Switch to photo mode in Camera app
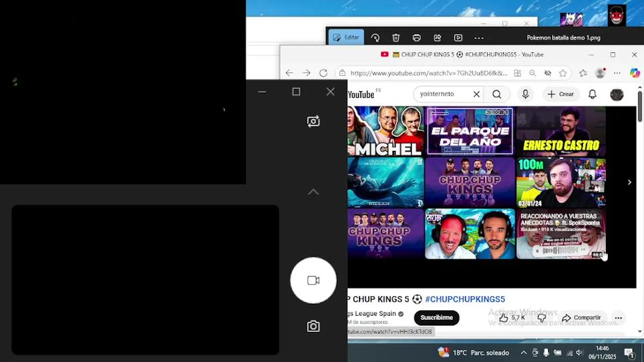This screenshot has height=362, width=644. tap(313, 326)
